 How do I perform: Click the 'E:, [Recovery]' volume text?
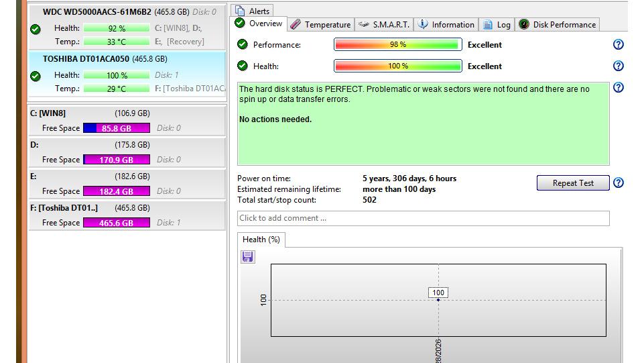click(180, 42)
